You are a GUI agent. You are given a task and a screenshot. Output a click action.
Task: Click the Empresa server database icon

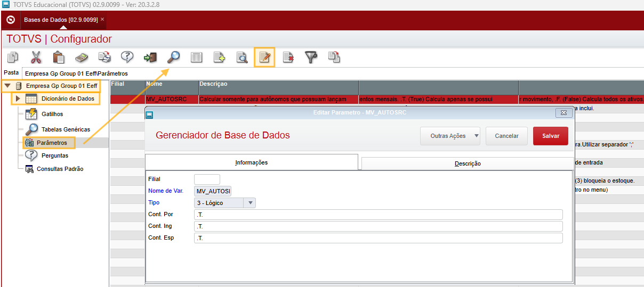[x=19, y=86]
